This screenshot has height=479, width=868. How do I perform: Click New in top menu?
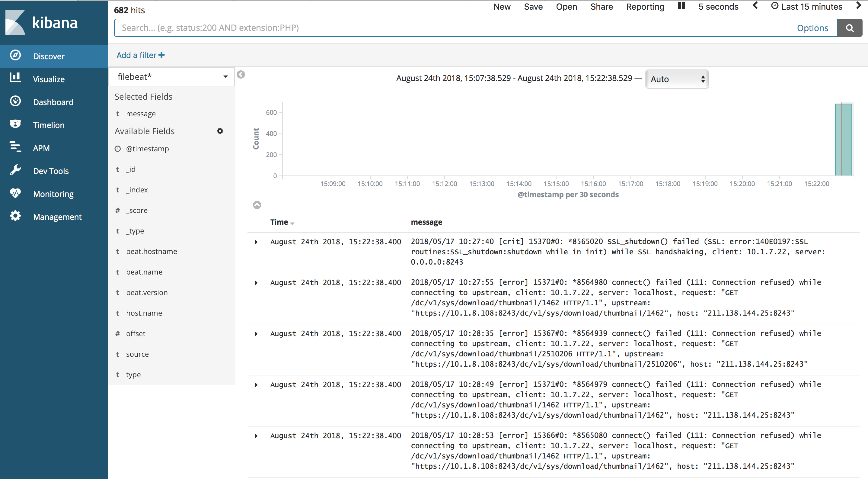point(502,7)
